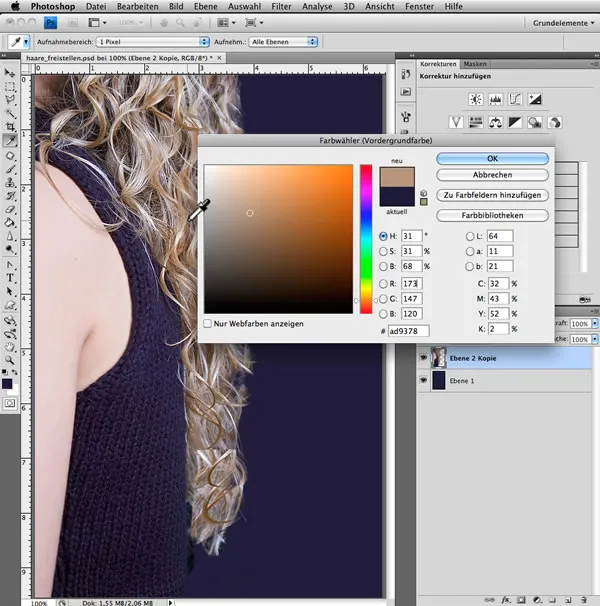Open the Filter menu
This screenshot has height=606, width=600.
pos(283,6)
